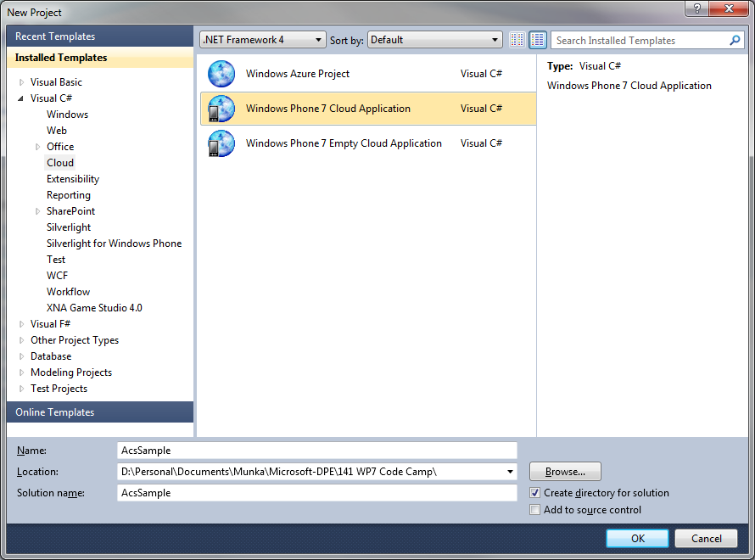Expand the Test Projects node

(21, 389)
